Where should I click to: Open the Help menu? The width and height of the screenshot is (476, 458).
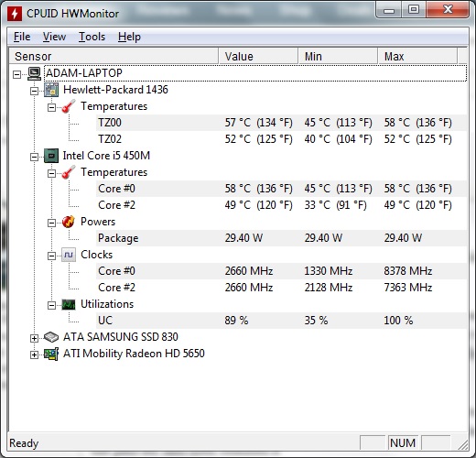[129, 37]
